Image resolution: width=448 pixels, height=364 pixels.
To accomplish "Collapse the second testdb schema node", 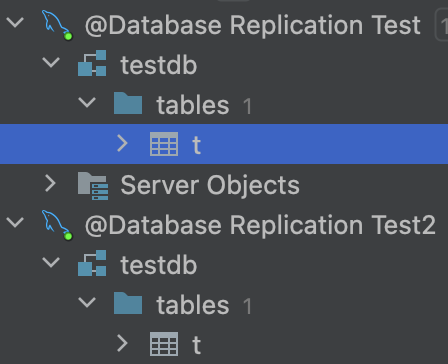I will click(51, 263).
